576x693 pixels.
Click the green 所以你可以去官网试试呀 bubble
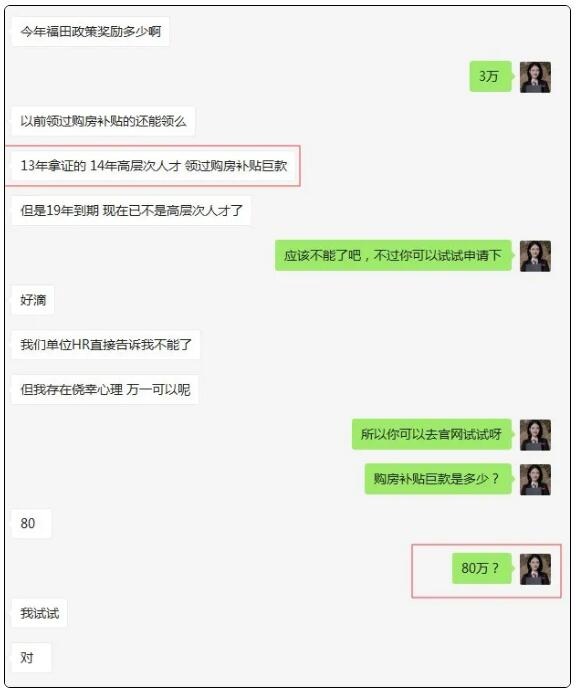[x=432, y=434]
